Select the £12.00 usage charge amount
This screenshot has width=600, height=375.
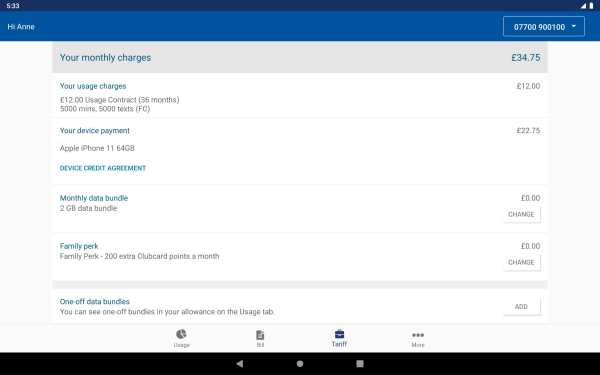pos(528,86)
